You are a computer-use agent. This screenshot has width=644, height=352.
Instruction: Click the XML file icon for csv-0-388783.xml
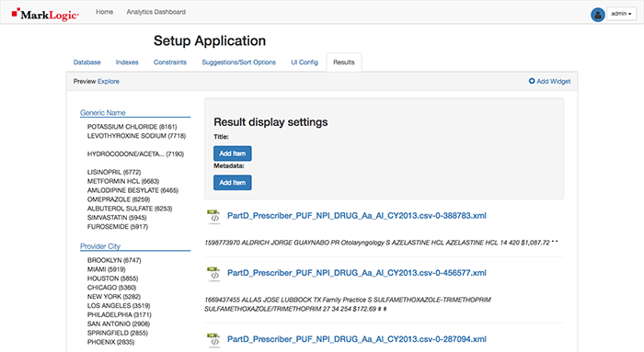(x=213, y=216)
